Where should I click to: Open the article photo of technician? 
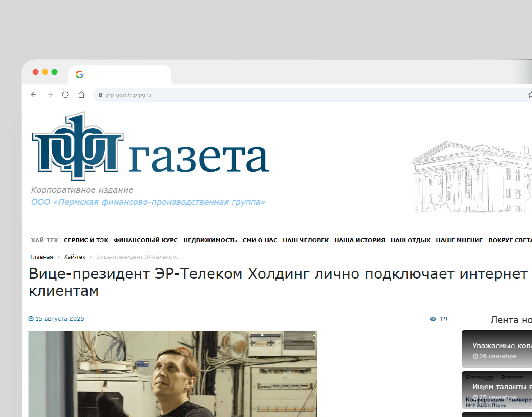coord(173,374)
